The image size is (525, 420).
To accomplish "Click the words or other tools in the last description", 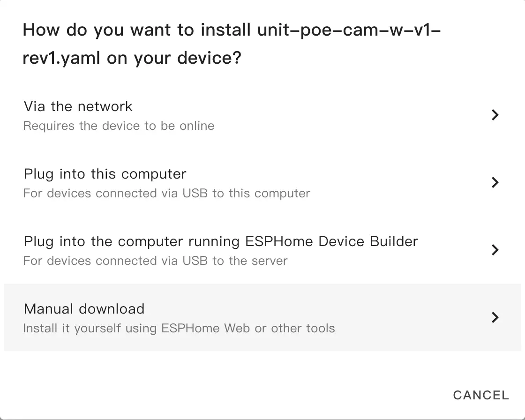I will pos(295,328).
